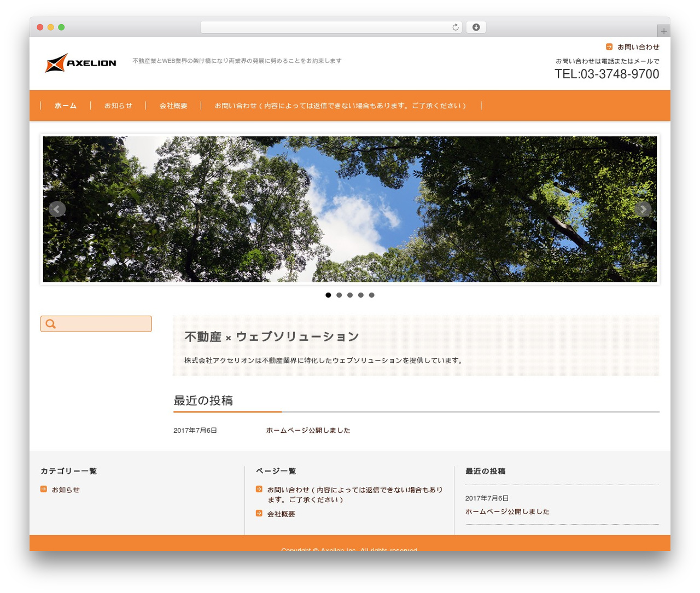This screenshot has height=593, width=700.
Task: Select the first slider pagination dot
Action: coord(328,295)
